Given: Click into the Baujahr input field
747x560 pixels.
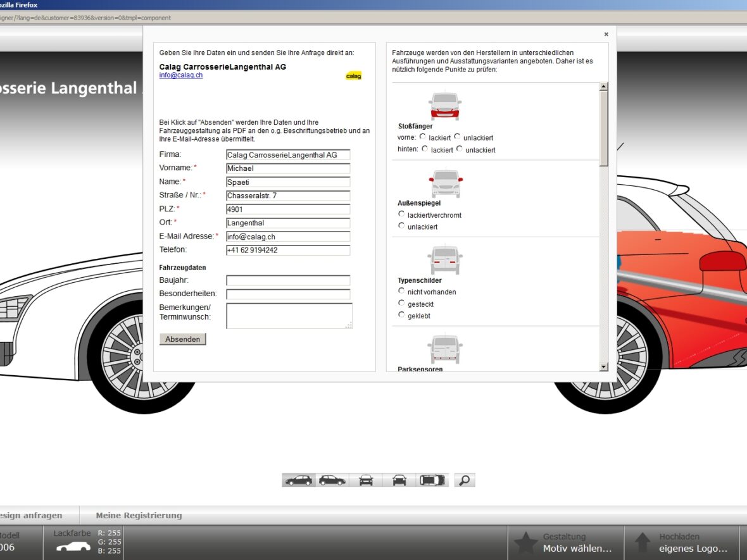Looking at the screenshot, I should click(288, 280).
